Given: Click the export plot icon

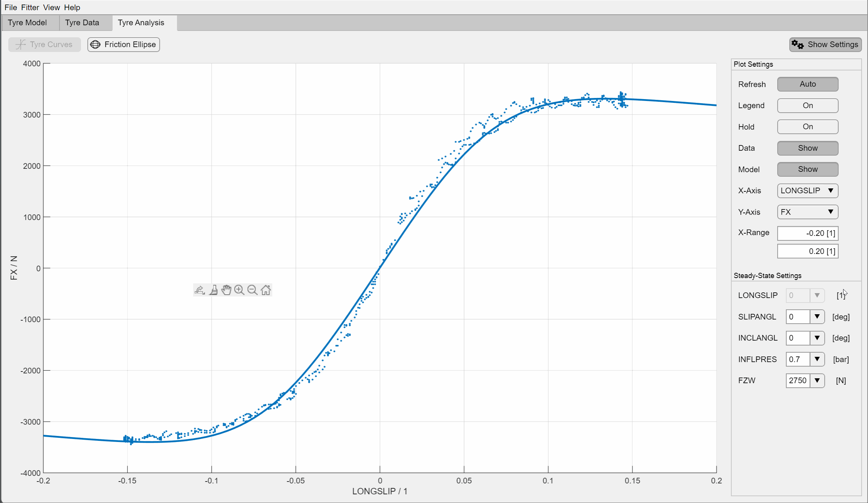Looking at the screenshot, I should tap(200, 290).
